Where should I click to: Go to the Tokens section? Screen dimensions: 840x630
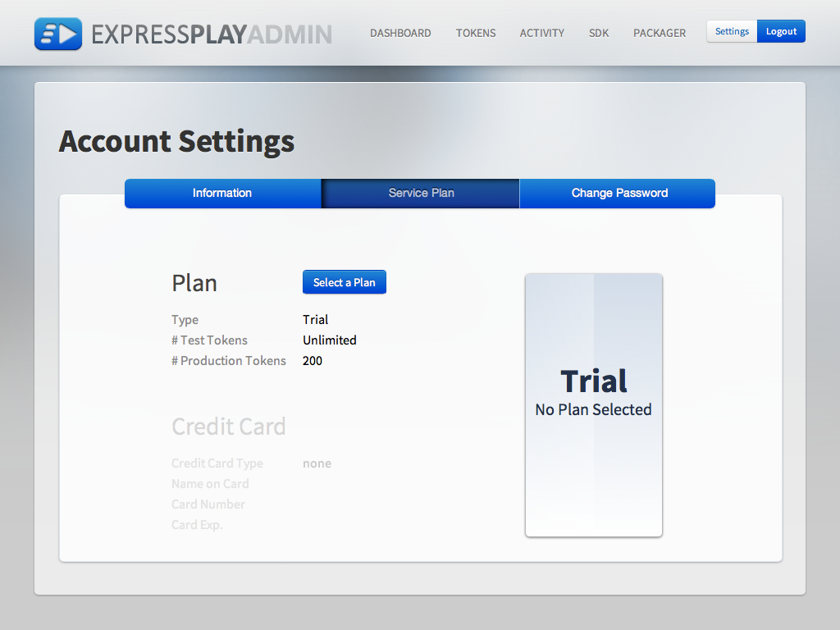tap(476, 33)
